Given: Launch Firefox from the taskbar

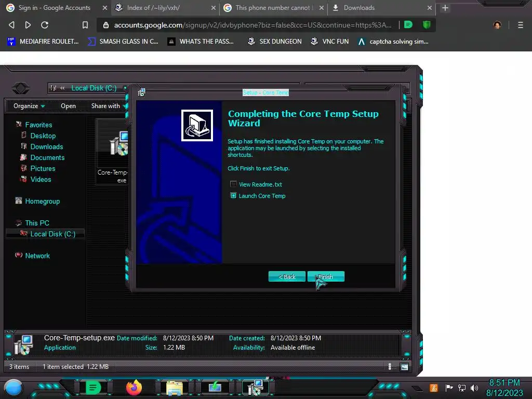Looking at the screenshot, I should (134, 387).
